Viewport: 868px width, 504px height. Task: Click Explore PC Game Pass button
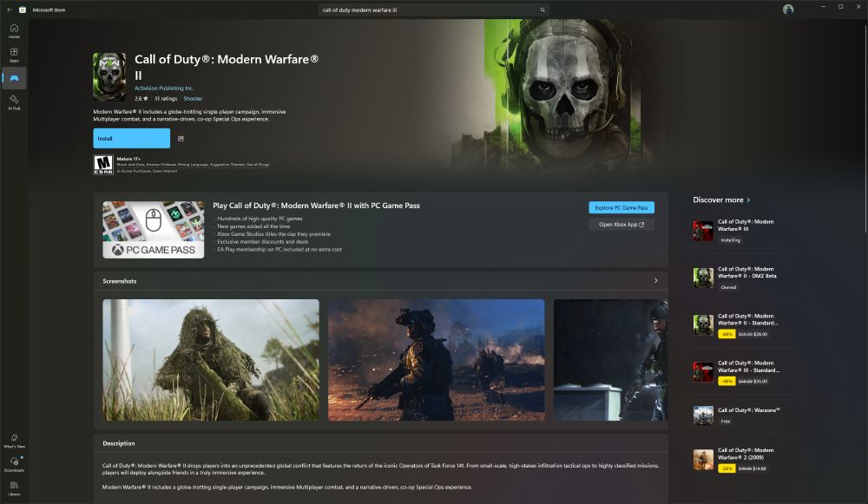point(621,207)
